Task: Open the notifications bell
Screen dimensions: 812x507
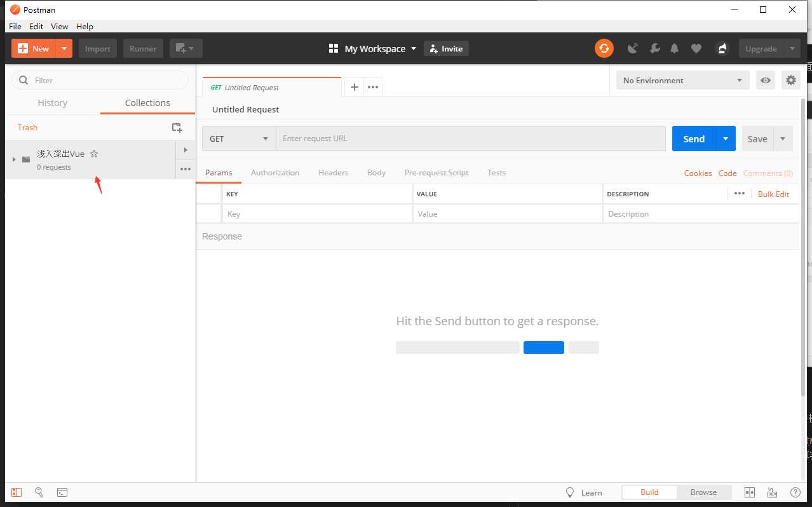Action: [x=675, y=48]
